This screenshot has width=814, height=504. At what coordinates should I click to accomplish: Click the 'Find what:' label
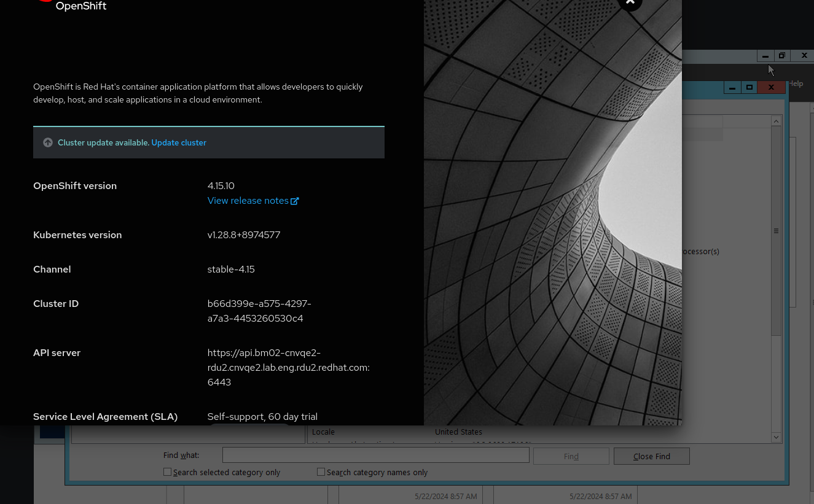(181, 456)
